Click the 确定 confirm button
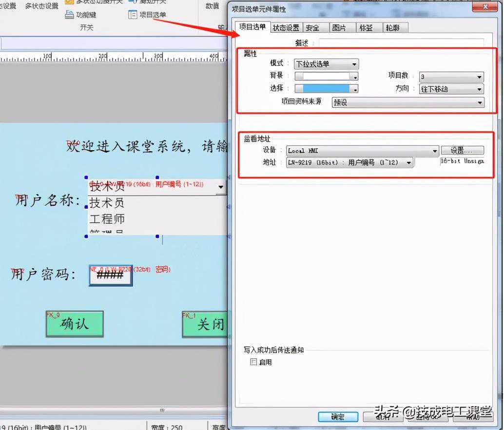Viewport: 504px width, 430px height. [x=337, y=417]
